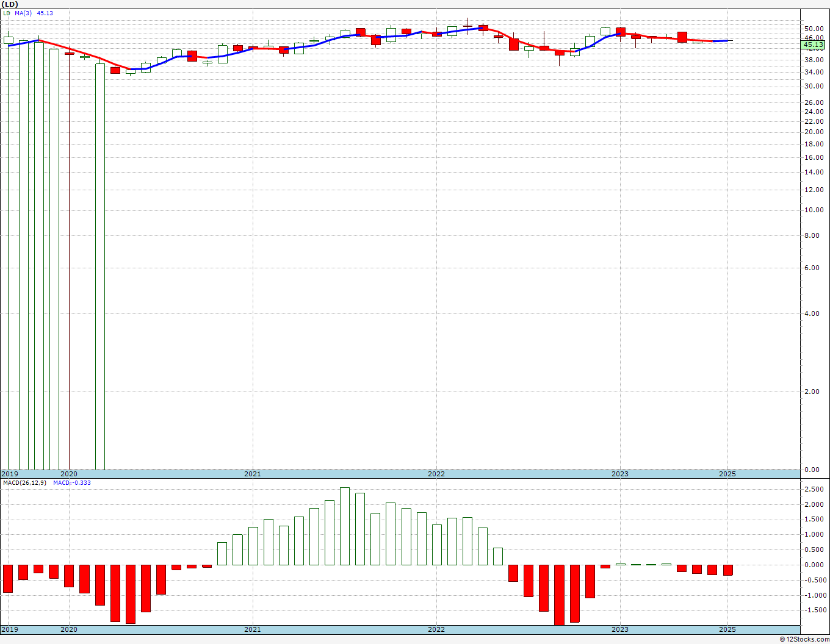The height and width of the screenshot is (644, 830).
Task: Click the 2.500 MACD axis label
Action: [x=815, y=489]
